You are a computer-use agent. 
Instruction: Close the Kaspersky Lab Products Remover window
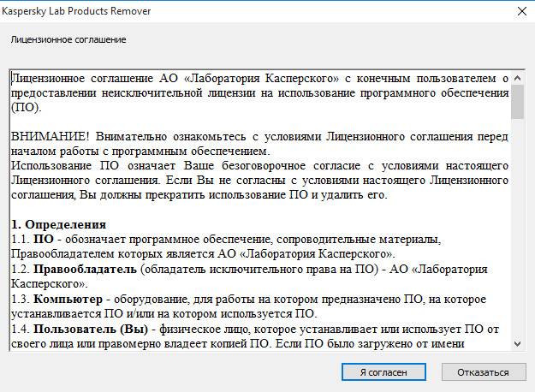click(522, 11)
